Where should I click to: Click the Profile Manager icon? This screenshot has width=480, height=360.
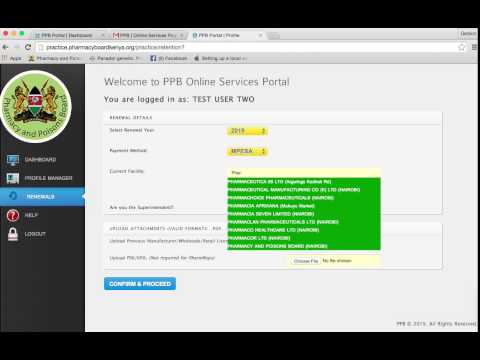tap(13, 178)
